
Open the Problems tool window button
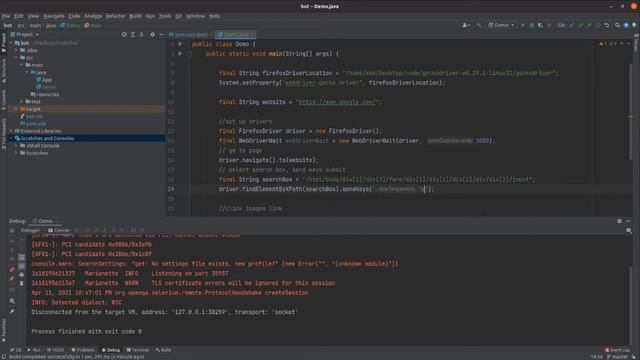point(83,350)
